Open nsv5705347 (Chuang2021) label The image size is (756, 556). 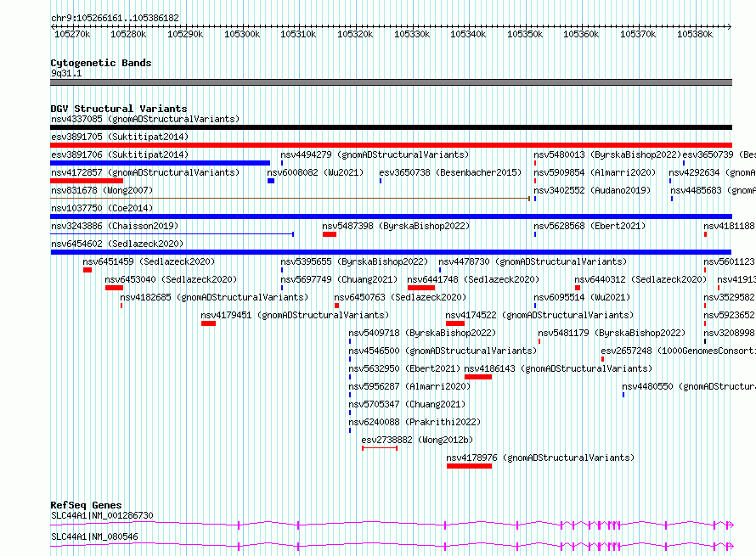pos(407,404)
